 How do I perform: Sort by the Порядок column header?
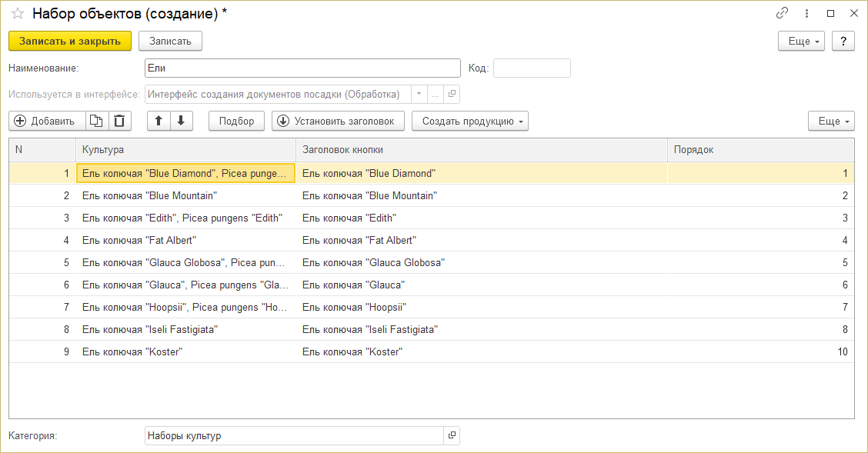(x=760, y=150)
